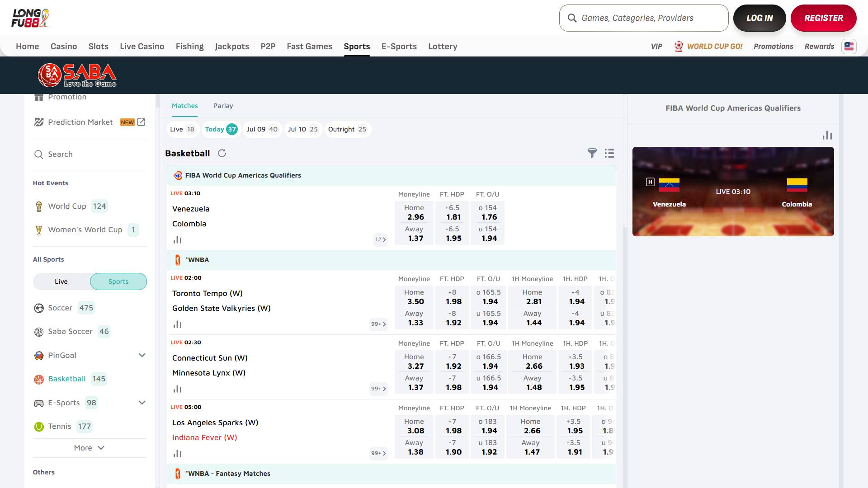Expand More sports list
868x488 pixels.
pos(90,448)
